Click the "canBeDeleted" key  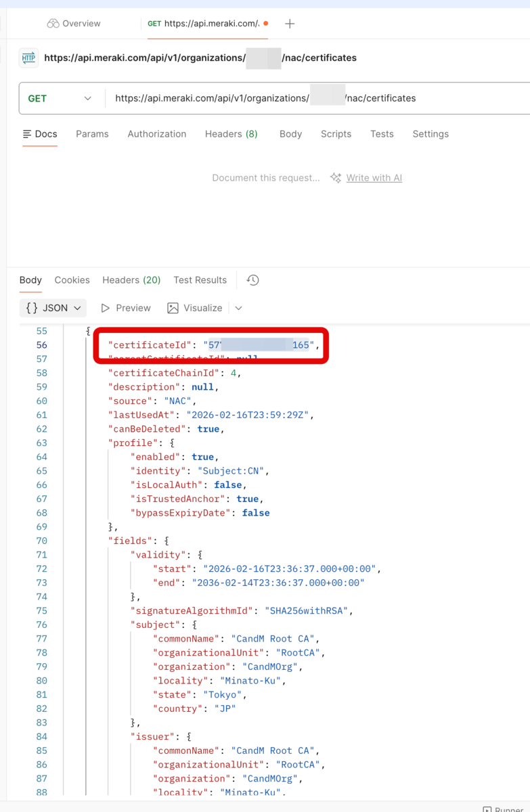pos(148,429)
